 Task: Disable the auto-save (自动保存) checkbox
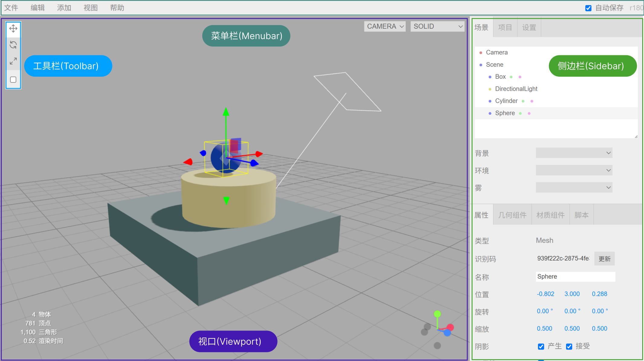click(x=588, y=8)
